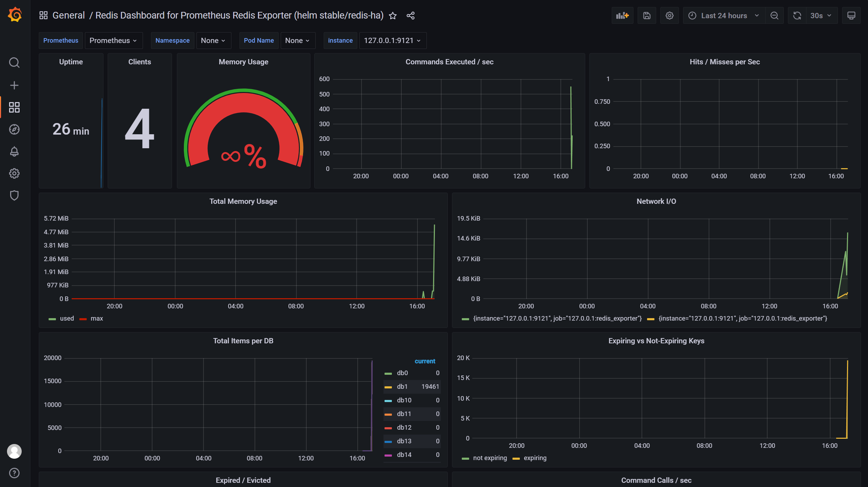868x487 pixels.
Task: Cycle view mode with monitor icon
Action: click(x=851, y=16)
